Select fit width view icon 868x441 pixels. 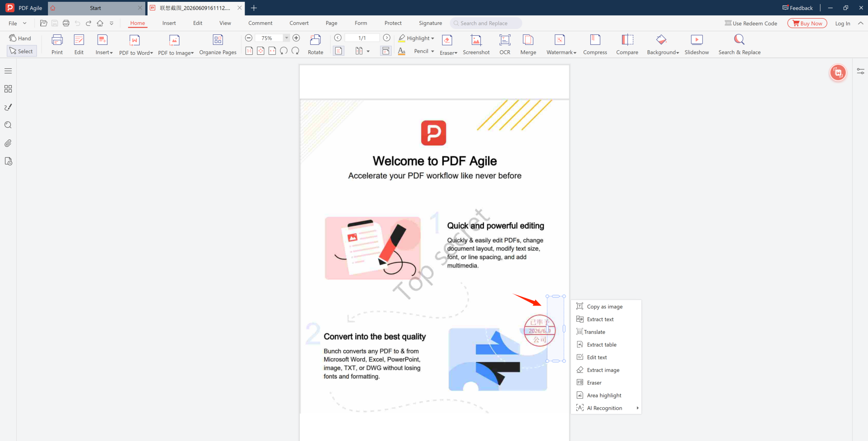[x=272, y=51]
